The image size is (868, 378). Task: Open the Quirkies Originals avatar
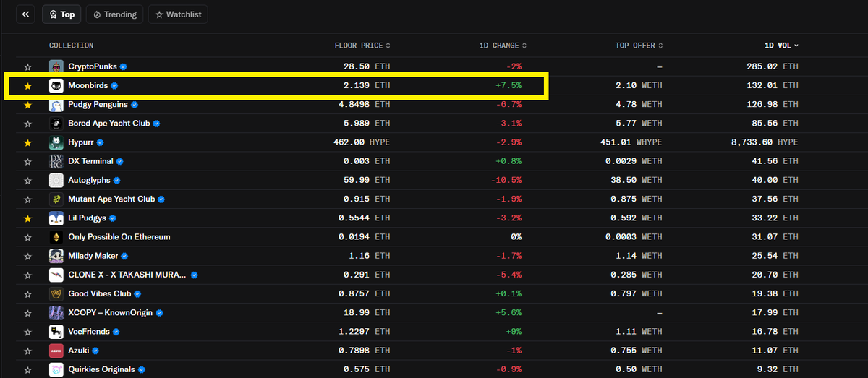pos(56,369)
